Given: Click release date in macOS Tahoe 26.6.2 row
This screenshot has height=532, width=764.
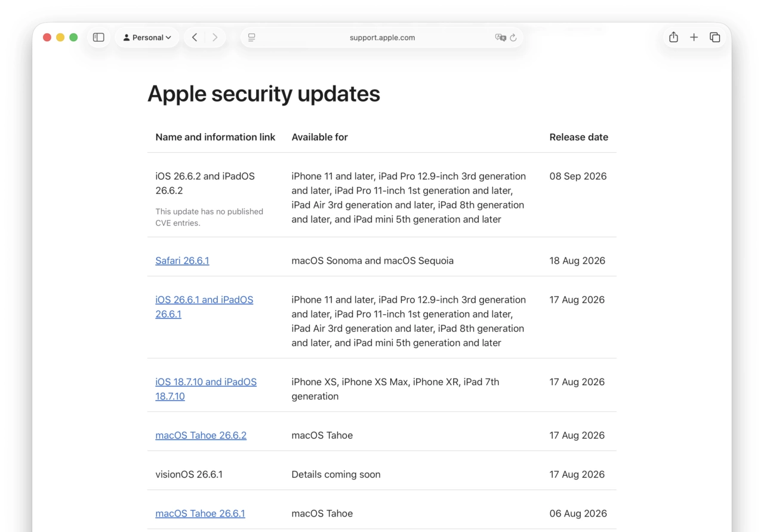Looking at the screenshot, I should pos(577,435).
